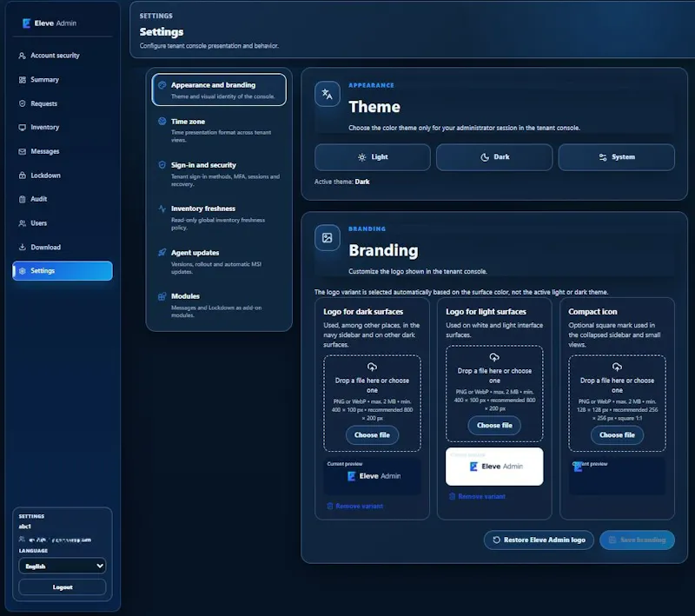Click the Compact icon current preview
695x616 pixels.
(617, 476)
